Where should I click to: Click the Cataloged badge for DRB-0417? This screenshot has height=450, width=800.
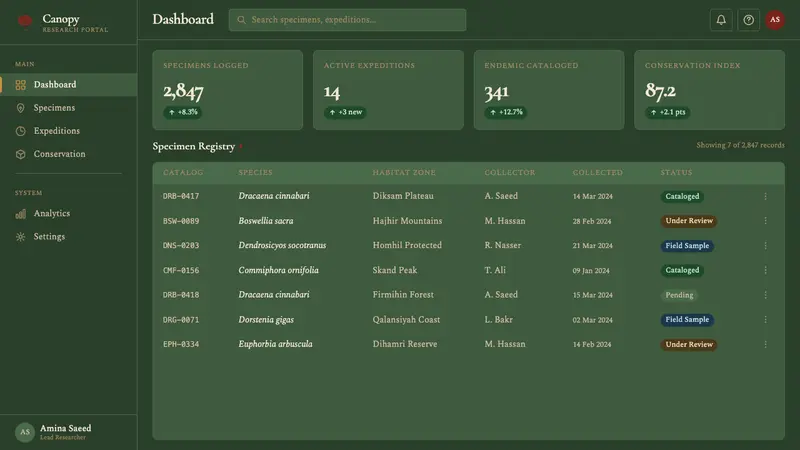[682, 196]
